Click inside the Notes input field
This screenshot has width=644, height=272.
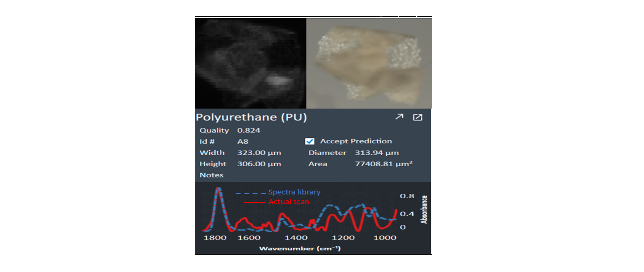(289, 176)
